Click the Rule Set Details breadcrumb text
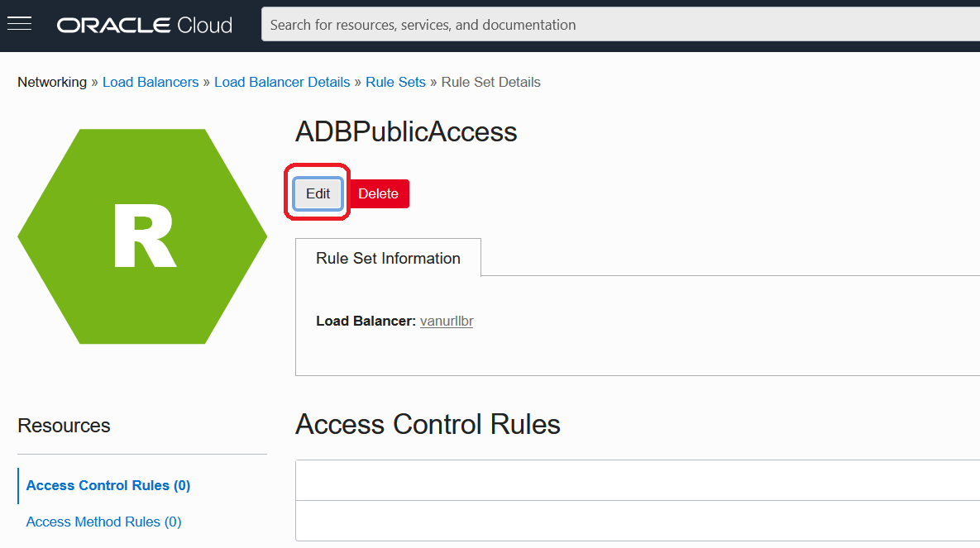Screen dimensions: 980x548 click(x=490, y=82)
